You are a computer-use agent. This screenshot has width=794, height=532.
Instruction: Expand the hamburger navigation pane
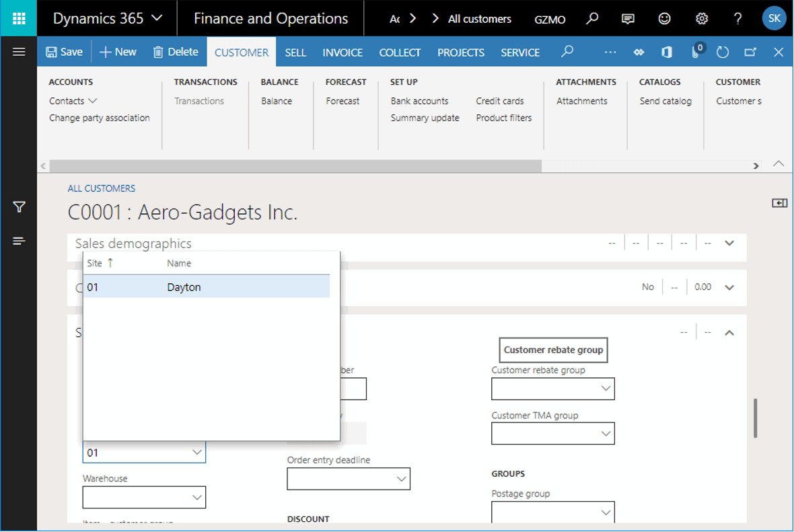(x=19, y=52)
